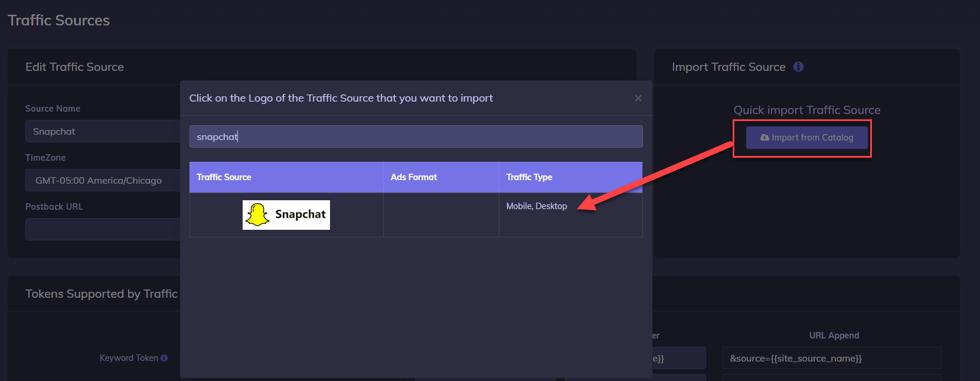980x381 pixels.
Task: Click the Import from Catalog button
Action: click(806, 138)
